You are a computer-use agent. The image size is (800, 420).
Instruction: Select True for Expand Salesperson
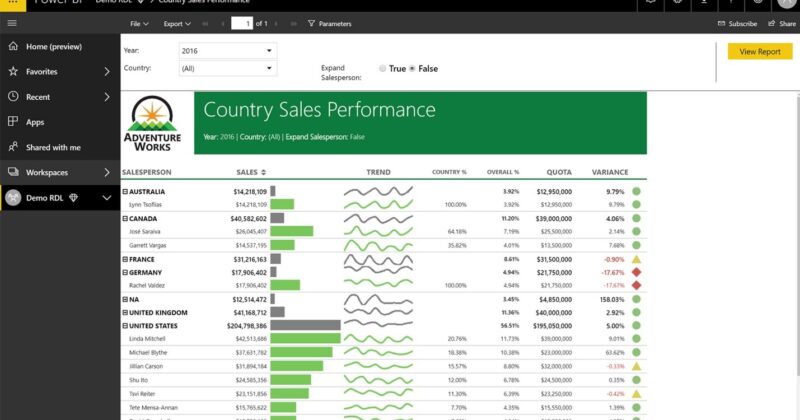click(382, 68)
